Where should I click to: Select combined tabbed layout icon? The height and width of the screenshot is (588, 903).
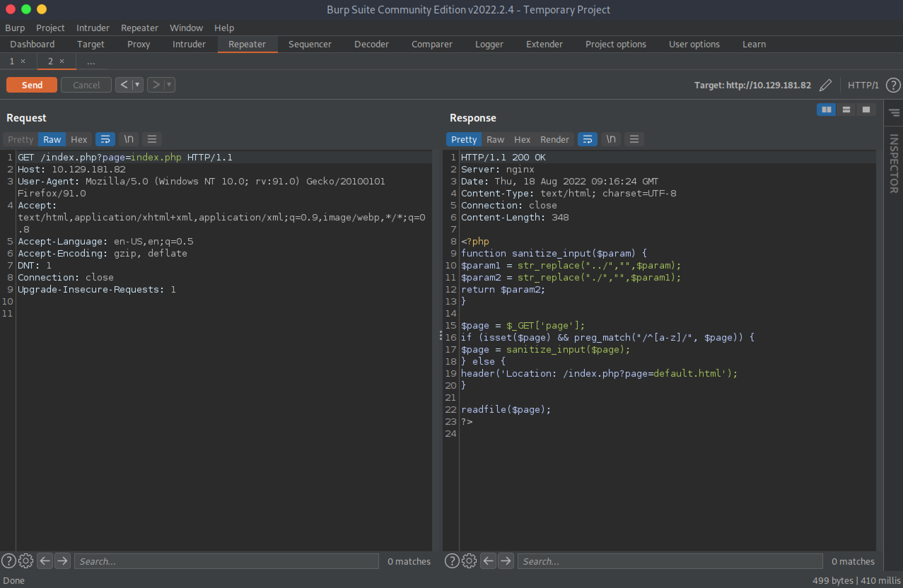866,110
